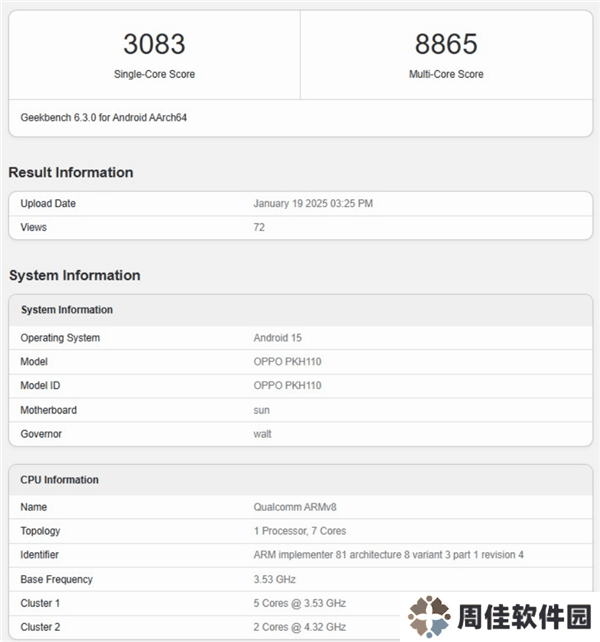This screenshot has height=642, width=600.
Task: Select OPPO PKH110 in the Model ID row
Action: tap(287, 385)
